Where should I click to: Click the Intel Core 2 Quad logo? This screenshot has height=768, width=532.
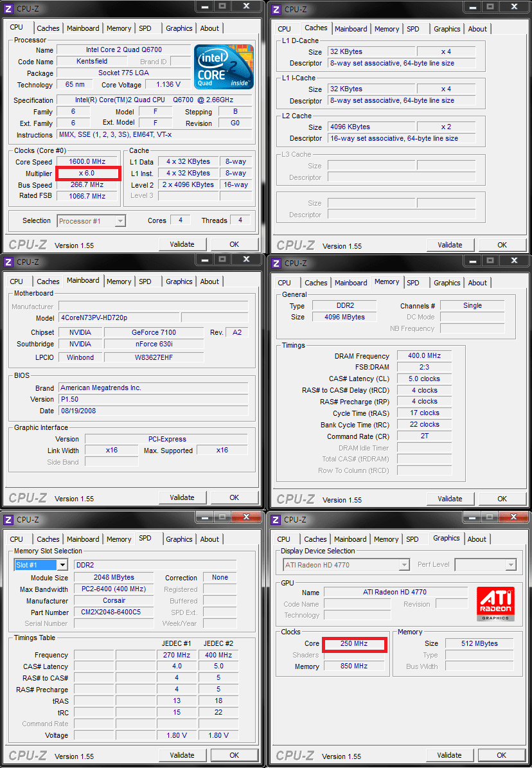224,67
